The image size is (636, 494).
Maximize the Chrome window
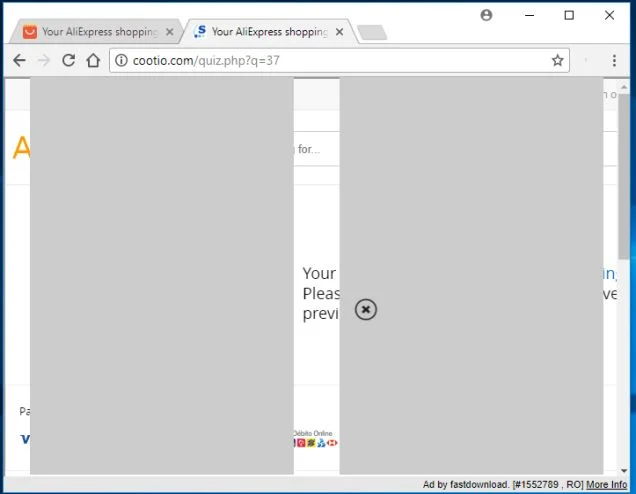tap(569, 15)
